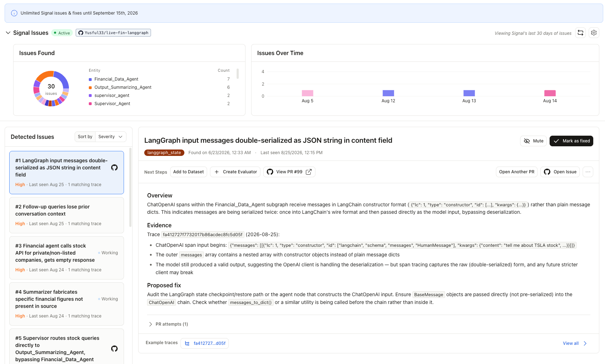The width and height of the screenshot is (605, 364).
Task: Click the Overview heading
Action: (160, 196)
